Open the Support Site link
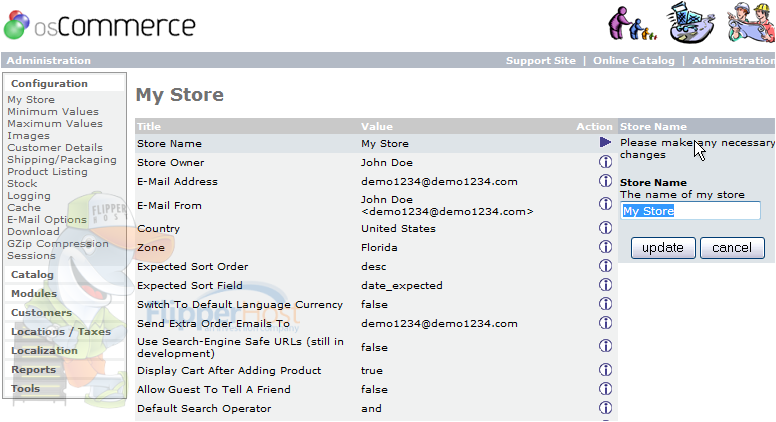The height and width of the screenshot is (422, 776). [x=540, y=60]
